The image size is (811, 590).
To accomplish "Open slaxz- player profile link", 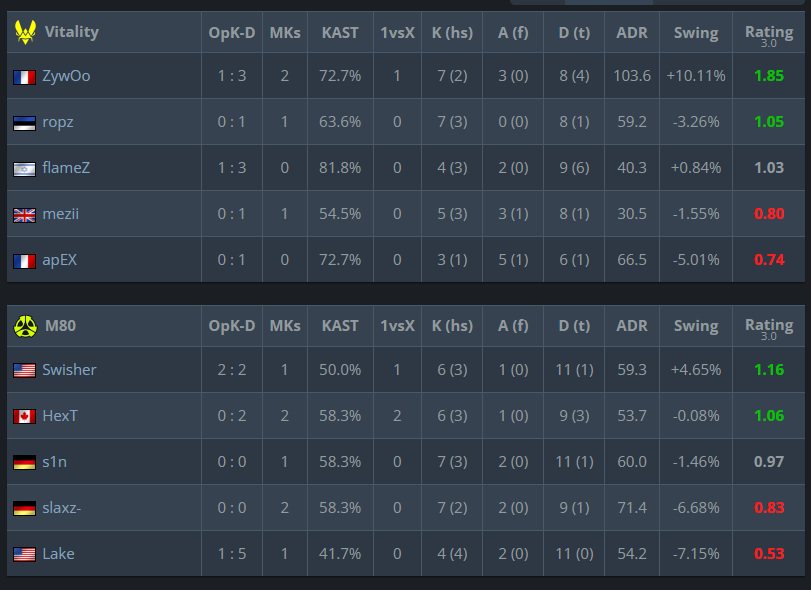I will (x=62, y=508).
